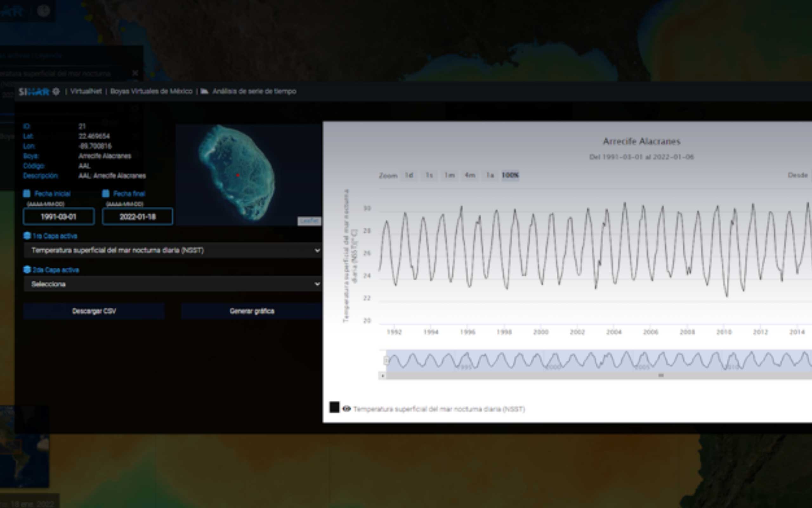Screen dimensions: 812x508
Task: Click the calendar icon beside Fecha inicial
Action: point(27,194)
